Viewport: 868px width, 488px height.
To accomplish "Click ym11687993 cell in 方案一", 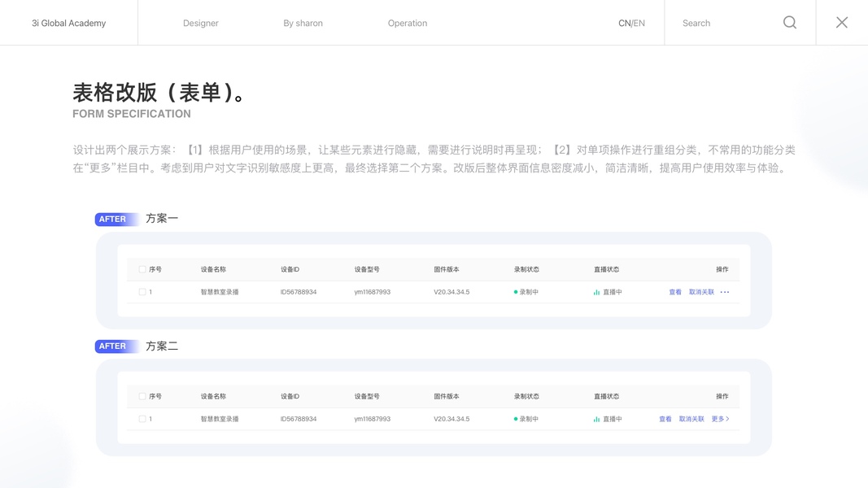I will click(x=372, y=292).
